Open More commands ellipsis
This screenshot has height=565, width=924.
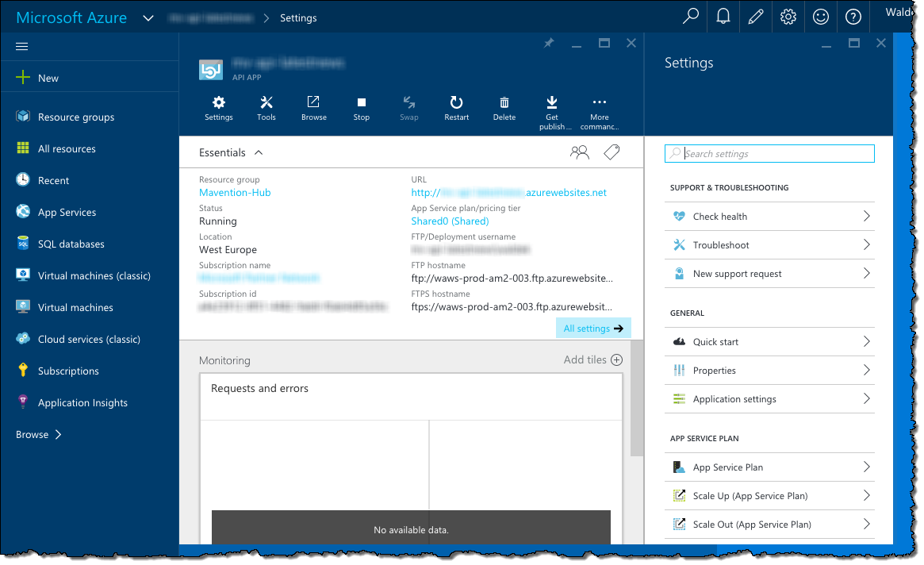point(600,113)
